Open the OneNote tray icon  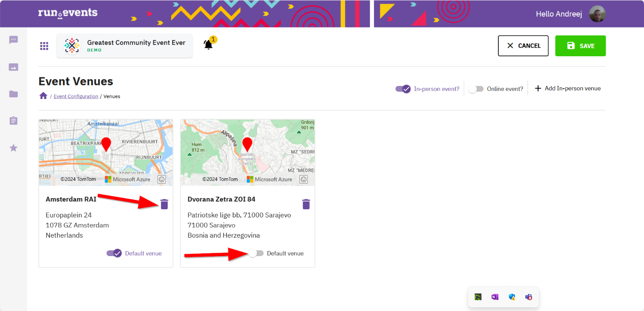point(495,297)
